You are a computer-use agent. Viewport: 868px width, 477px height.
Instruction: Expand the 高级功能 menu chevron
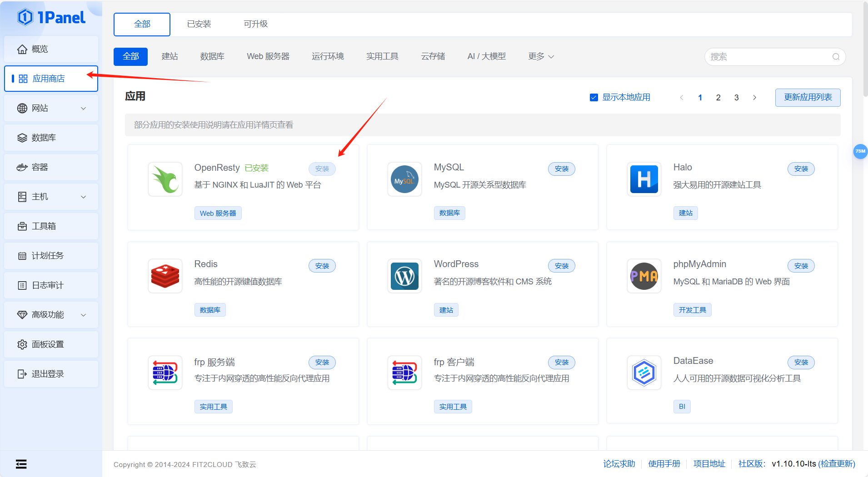click(83, 315)
